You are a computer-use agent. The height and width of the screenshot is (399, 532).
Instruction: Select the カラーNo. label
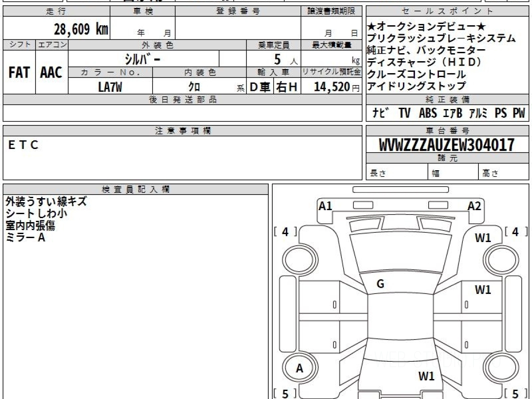[x=110, y=73]
